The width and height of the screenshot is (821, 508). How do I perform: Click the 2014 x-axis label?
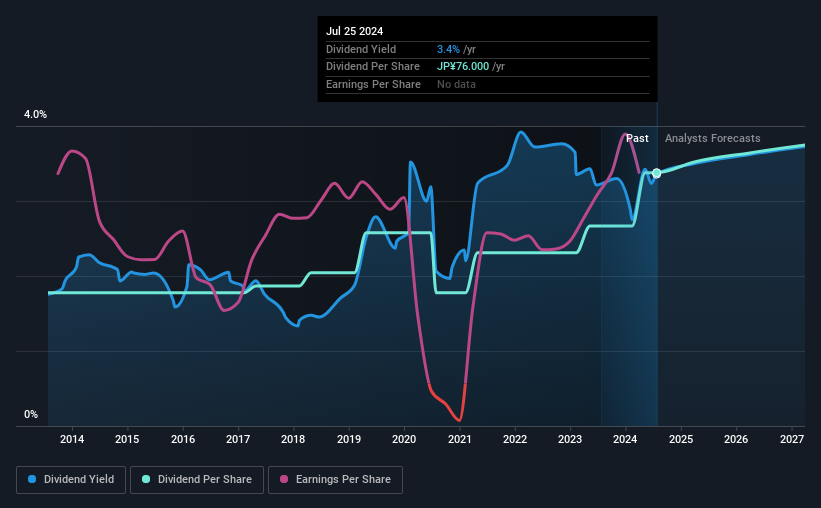pos(72,439)
